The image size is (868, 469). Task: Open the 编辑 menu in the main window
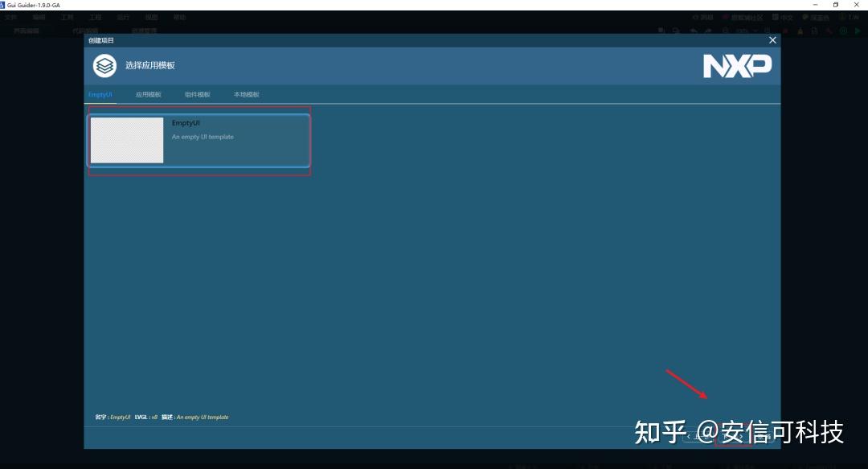[39, 17]
